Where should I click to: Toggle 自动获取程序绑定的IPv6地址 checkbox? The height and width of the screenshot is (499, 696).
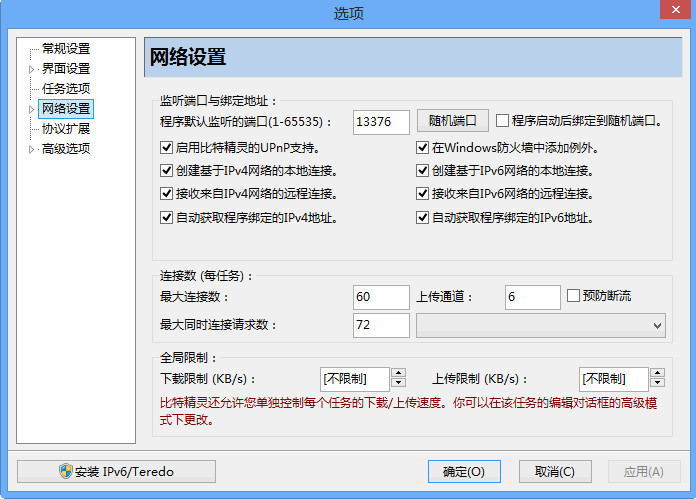tap(422, 218)
